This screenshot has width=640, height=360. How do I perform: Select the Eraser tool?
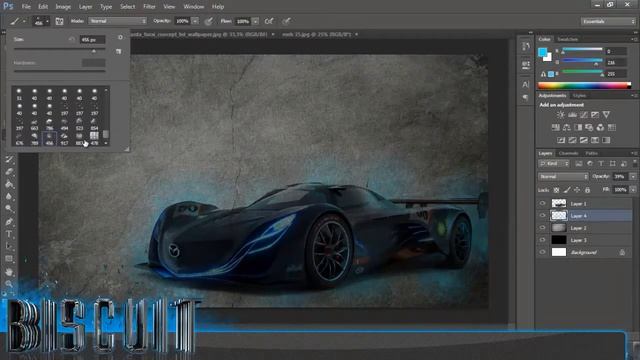(x=9, y=172)
